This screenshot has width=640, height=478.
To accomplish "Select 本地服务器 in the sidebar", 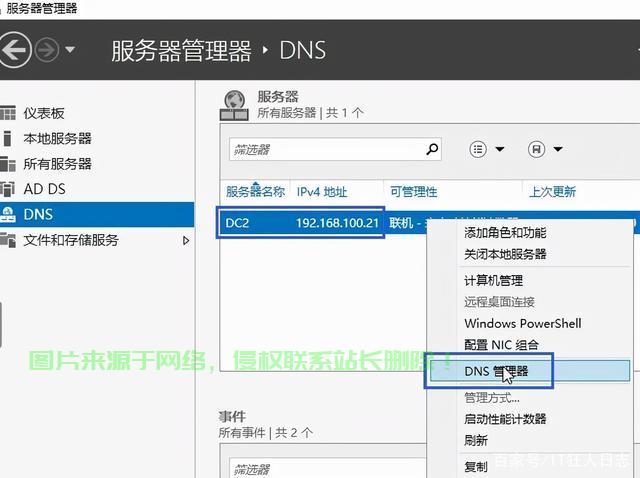I will 57,138.
